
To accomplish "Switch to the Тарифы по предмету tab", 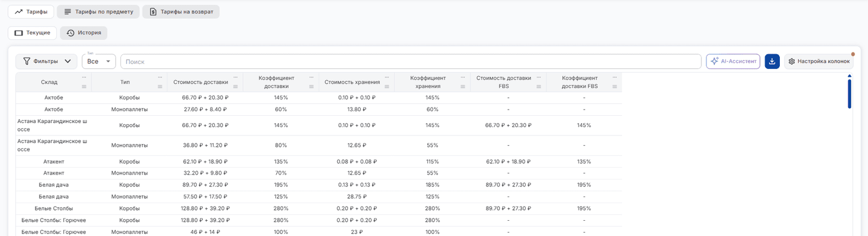I will click(x=98, y=11).
